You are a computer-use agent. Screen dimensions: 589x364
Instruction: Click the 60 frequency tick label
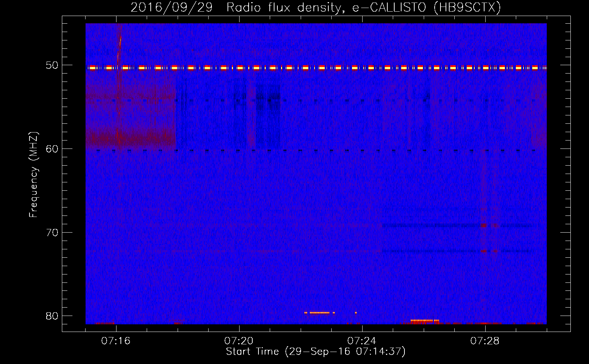click(x=52, y=149)
